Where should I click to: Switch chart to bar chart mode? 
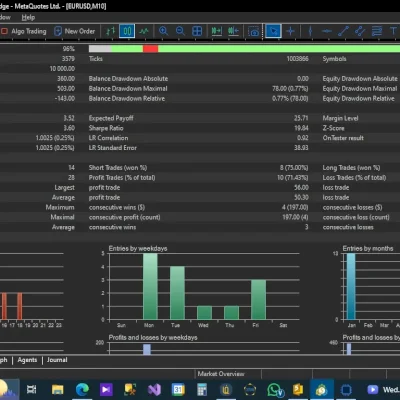pos(110,31)
